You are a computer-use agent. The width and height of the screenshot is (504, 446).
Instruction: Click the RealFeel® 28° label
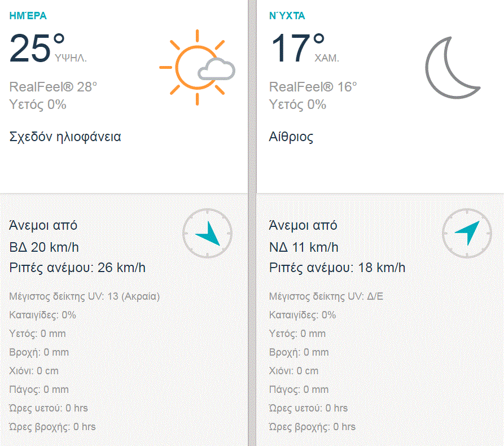tap(54, 87)
